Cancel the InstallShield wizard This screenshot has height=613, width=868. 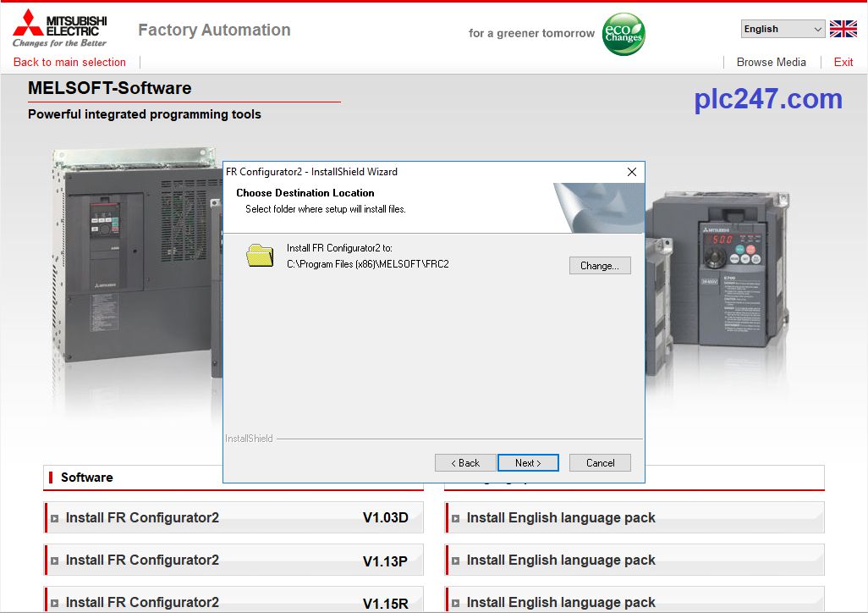(600, 462)
